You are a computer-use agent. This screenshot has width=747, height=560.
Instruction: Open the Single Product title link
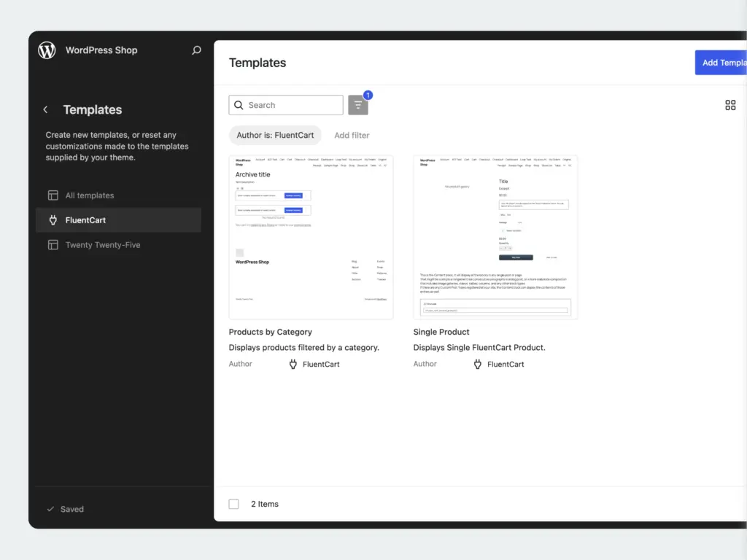point(441,332)
